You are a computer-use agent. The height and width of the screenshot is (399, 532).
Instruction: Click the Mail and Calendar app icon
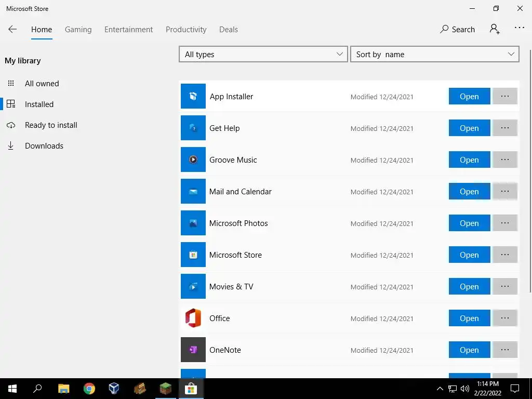(193, 191)
